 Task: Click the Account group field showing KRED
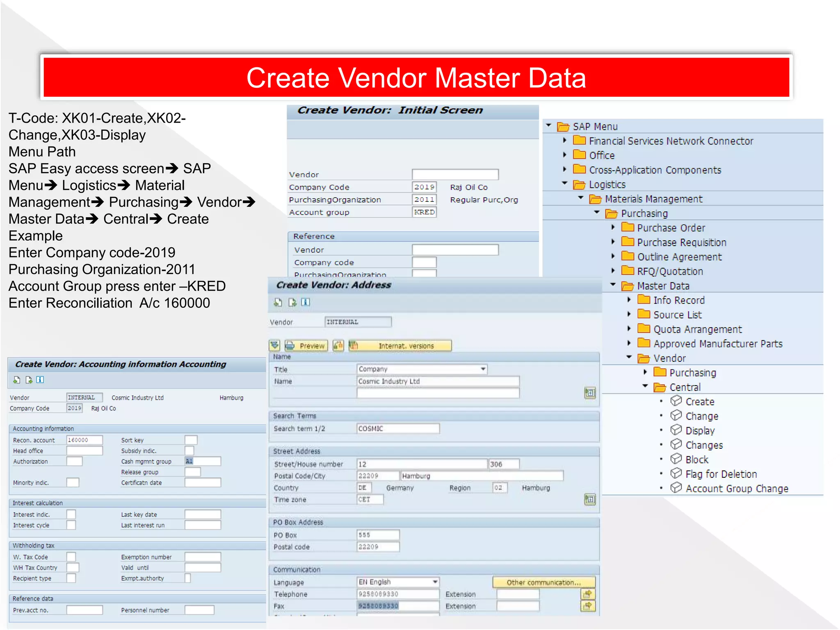[x=424, y=212]
